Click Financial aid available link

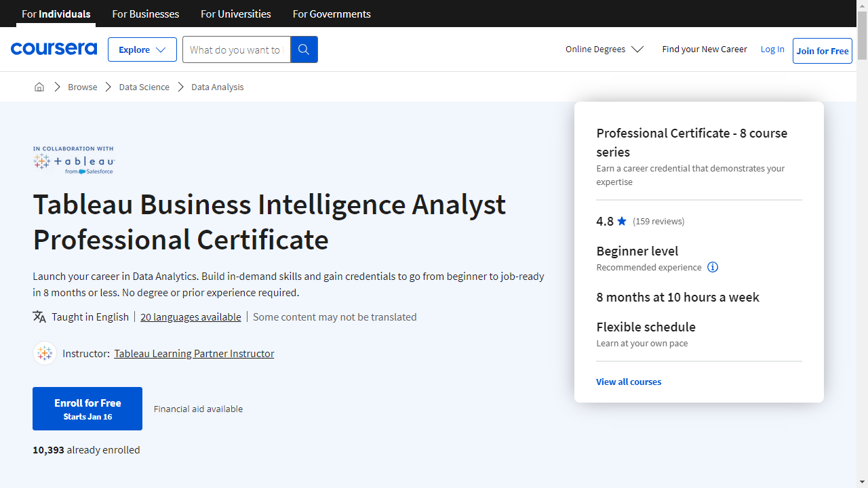coord(198,409)
